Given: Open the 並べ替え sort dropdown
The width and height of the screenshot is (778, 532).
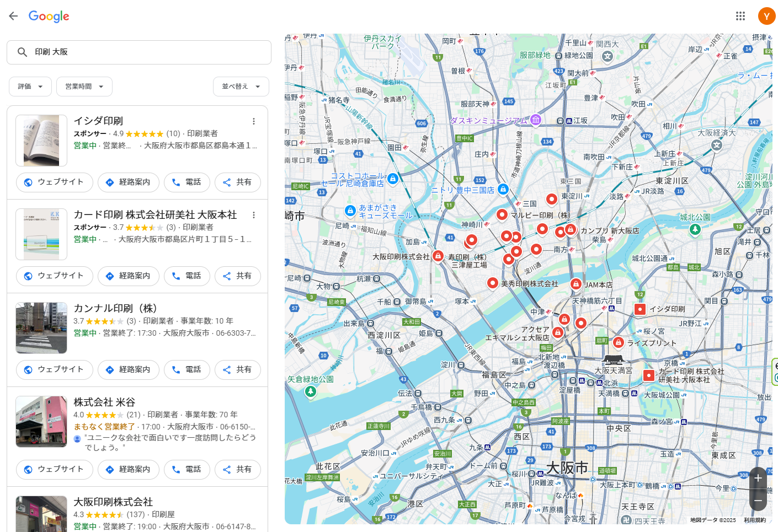Looking at the screenshot, I should (241, 87).
